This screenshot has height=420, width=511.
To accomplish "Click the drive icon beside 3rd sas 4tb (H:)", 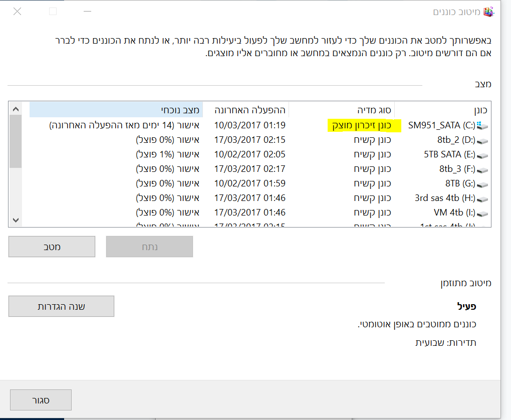I will [482, 199].
